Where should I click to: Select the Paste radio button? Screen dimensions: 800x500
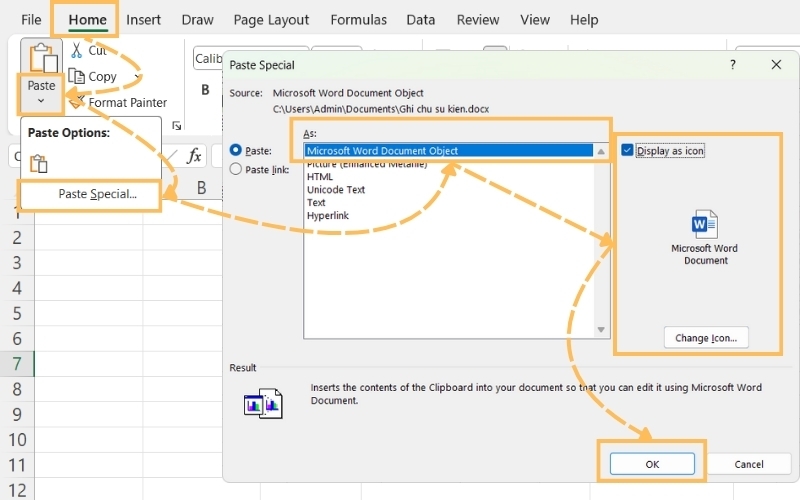(236, 151)
